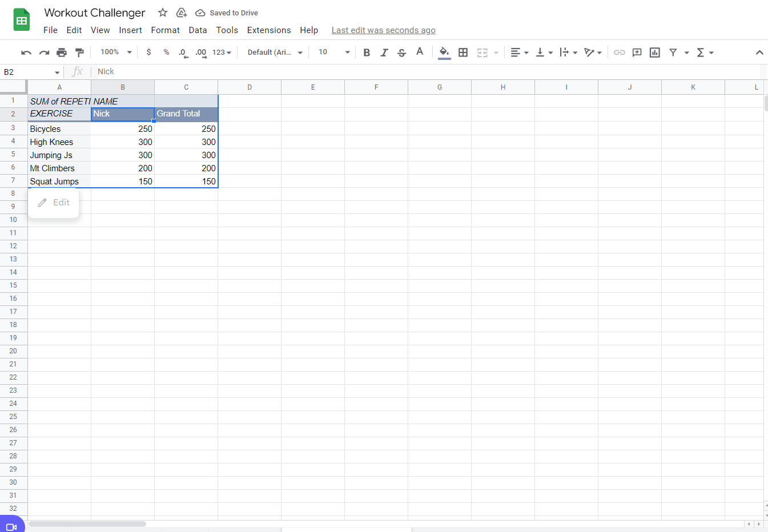Open the fill color bucket
This screenshot has width=768, height=532.
point(444,53)
